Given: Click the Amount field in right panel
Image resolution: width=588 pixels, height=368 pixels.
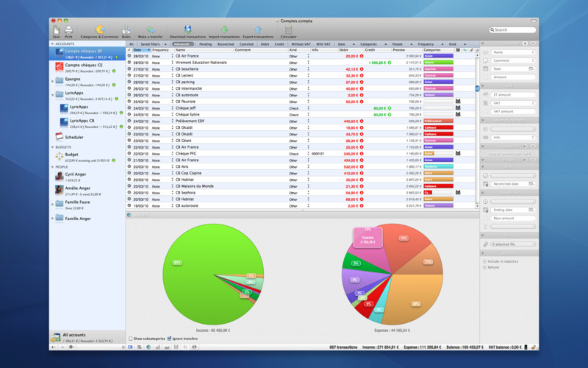Looking at the screenshot, I should click(x=512, y=77).
